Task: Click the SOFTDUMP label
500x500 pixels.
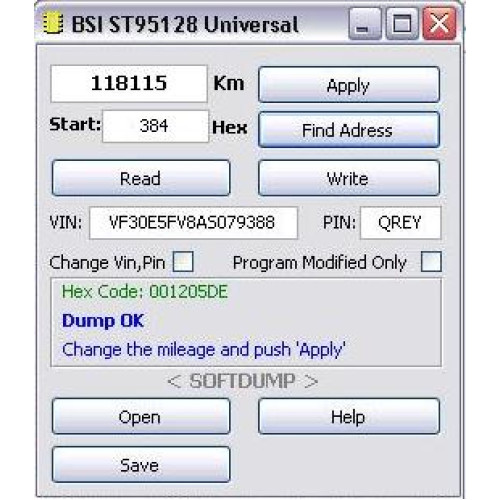Action: 242,381
